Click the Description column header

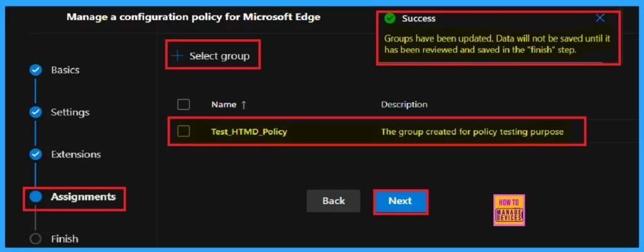click(404, 105)
